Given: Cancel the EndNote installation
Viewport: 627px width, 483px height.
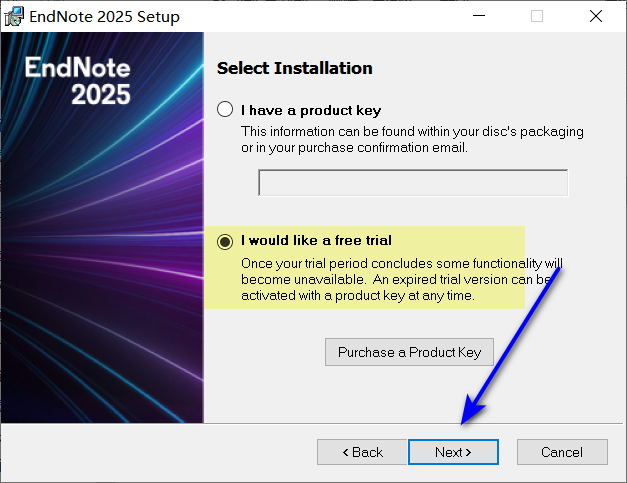Looking at the screenshot, I should click(x=561, y=452).
